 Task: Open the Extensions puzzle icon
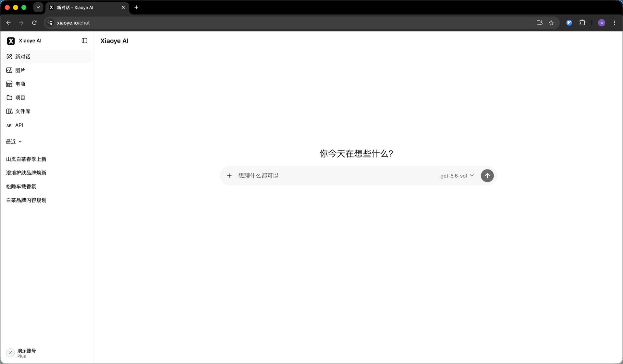pyautogui.click(x=582, y=23)
